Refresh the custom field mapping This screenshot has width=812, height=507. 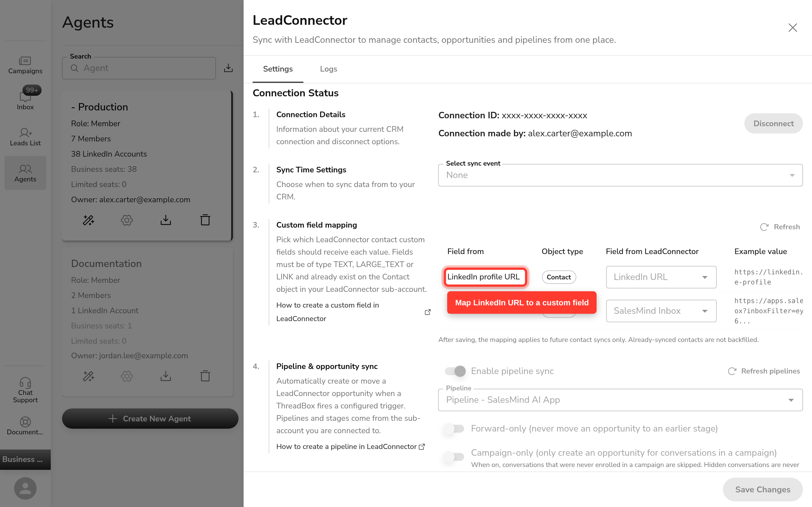[780, 227]
